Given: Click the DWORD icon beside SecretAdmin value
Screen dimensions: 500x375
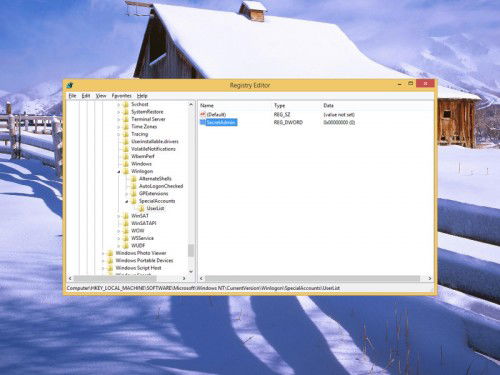Looking at the screenshot, I should pos(203,122).
